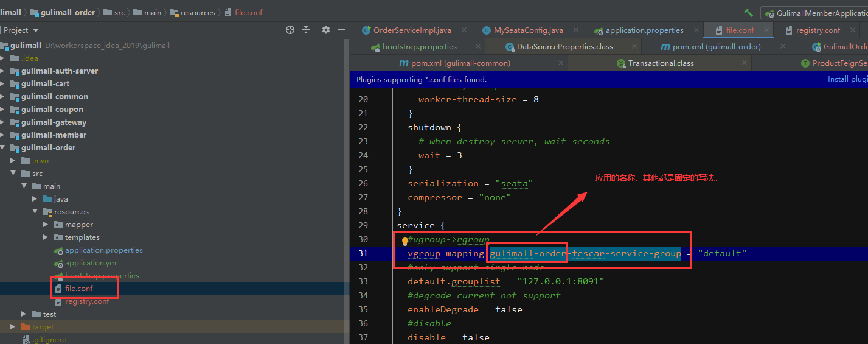Click the intention lightbulb on line 30

pos(405,240)
